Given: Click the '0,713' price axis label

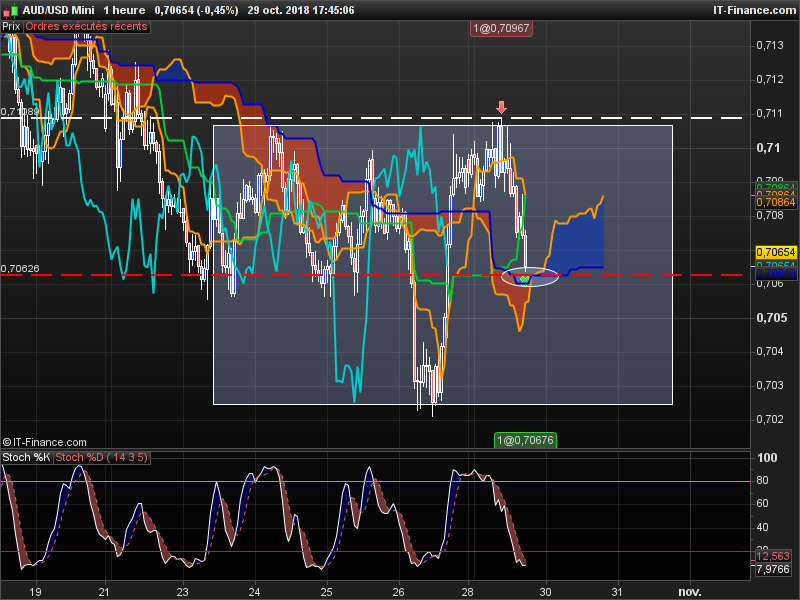Looking at the screenshot, I should point(769,45).
